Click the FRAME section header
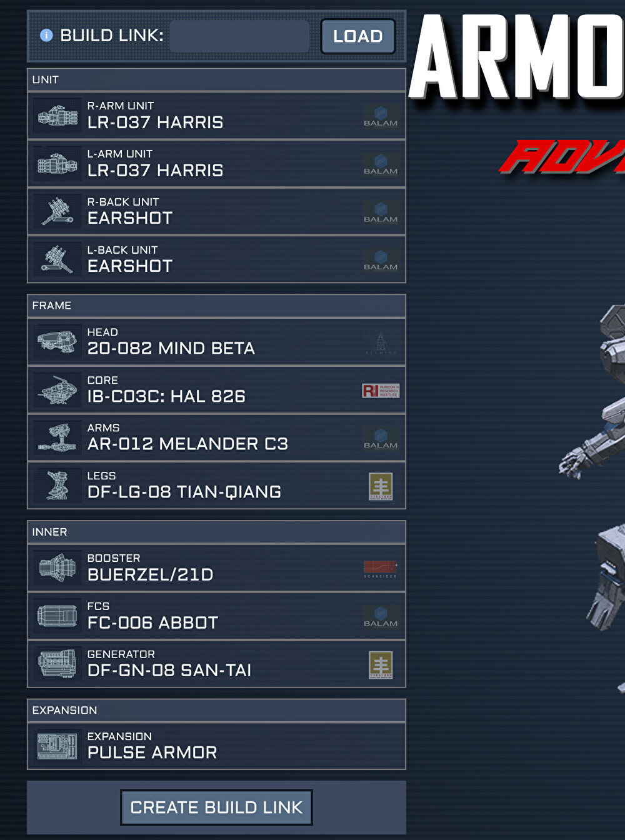Screen dimensions: 625x840 [x=216, y=306]
